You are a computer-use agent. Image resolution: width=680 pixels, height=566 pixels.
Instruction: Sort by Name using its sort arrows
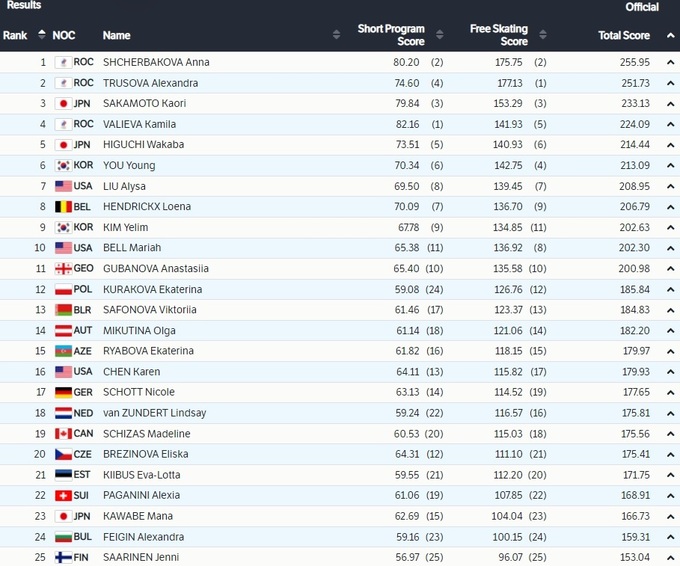tap(336, 35)
